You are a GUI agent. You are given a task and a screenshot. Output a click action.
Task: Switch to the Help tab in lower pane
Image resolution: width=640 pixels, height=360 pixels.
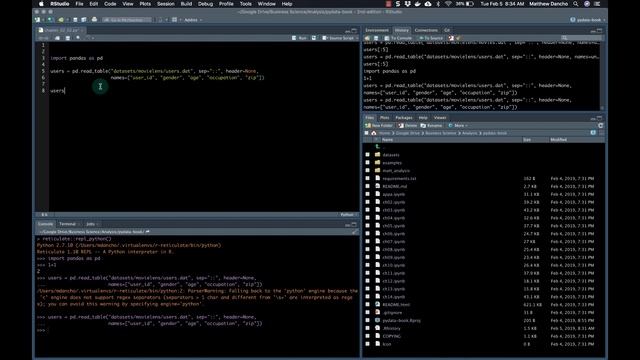coord(423,118)
